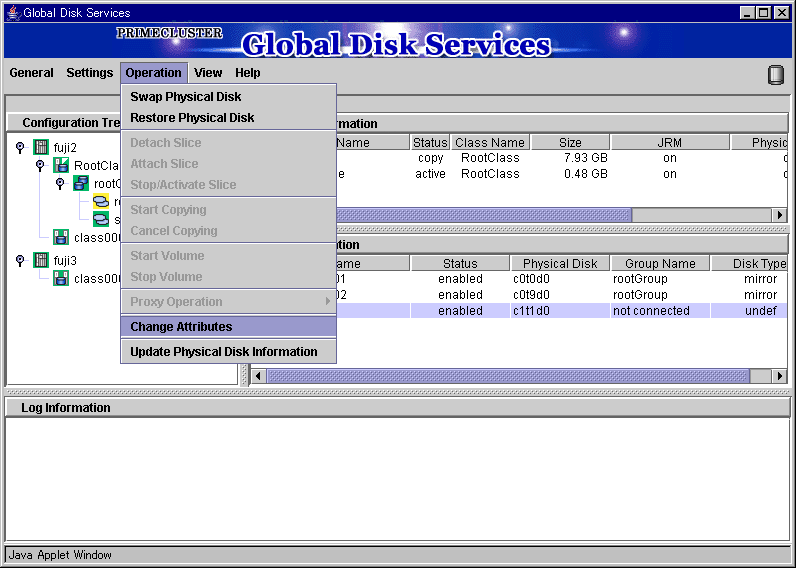The image size is (796, 568).
Task: Click the Disk Type column header
Action: [749, 263]
